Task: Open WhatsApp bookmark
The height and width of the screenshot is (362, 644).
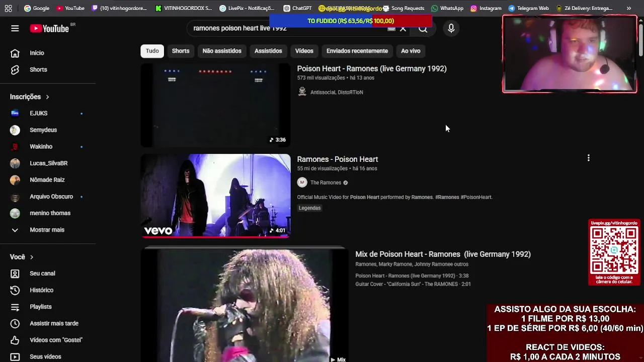Action: click(x=447, y=8)
